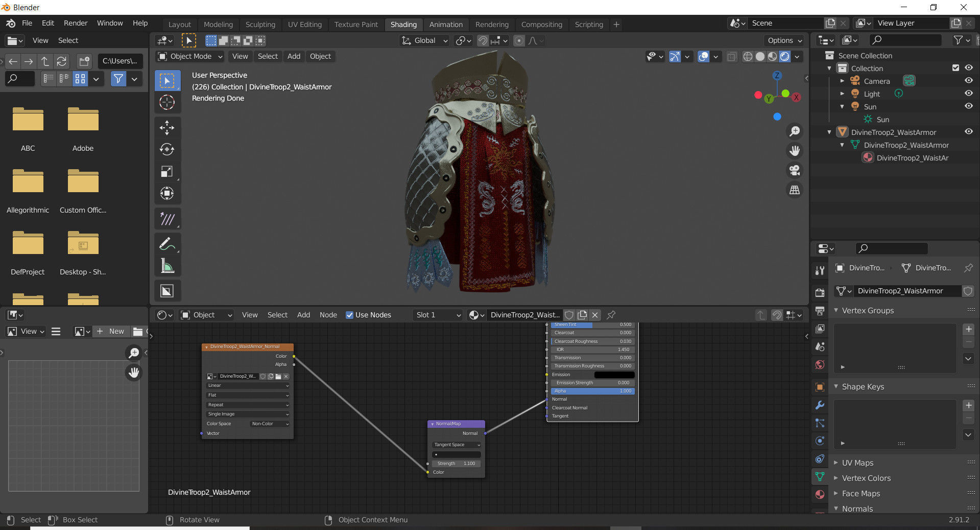
Task: Open node editor Object shader type dropdown
Action: pyautogui.click(x=206, y=315)
